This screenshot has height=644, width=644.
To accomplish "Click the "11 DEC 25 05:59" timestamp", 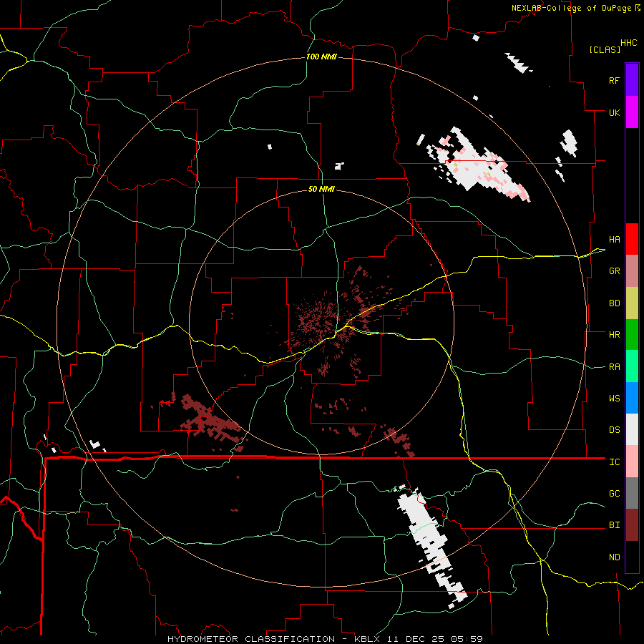I will [x=434, y=639].
